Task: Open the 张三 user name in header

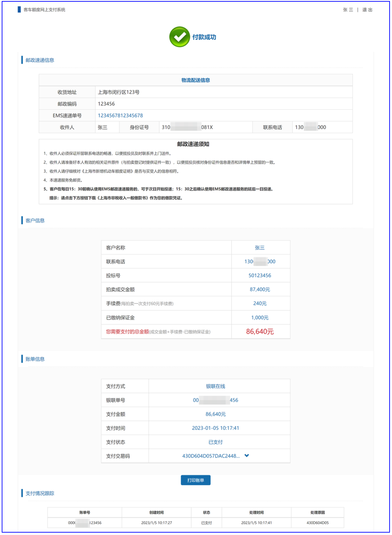Action: click(x=348, y=10)
